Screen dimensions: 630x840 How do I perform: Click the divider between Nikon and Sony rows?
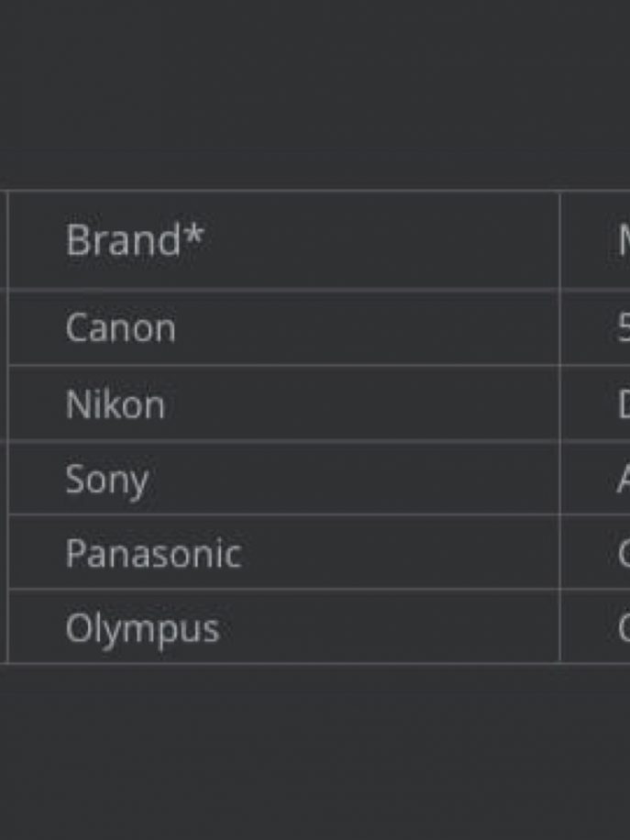point(275,441)
